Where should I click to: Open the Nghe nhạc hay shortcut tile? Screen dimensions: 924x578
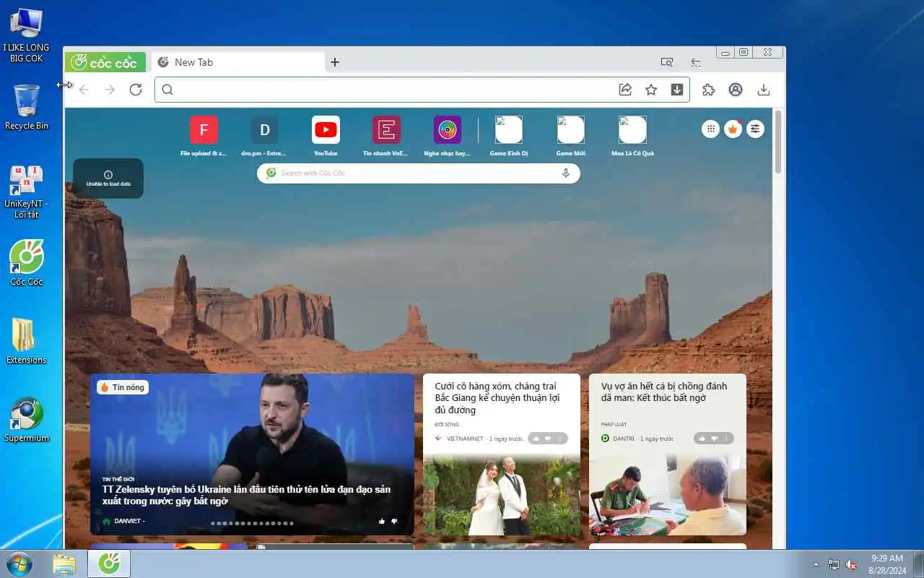[448, 135]
